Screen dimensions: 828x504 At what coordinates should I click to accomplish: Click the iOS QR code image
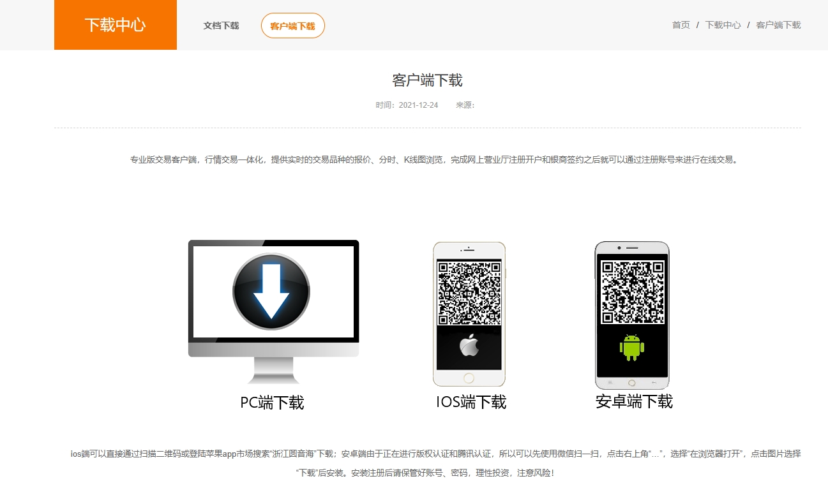(469, 293)
